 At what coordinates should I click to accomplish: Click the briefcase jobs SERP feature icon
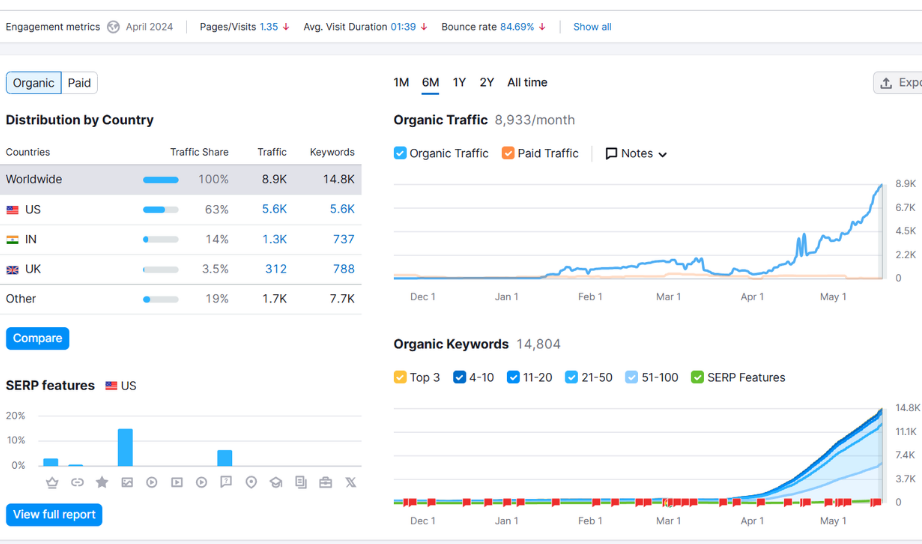point(325,482)
